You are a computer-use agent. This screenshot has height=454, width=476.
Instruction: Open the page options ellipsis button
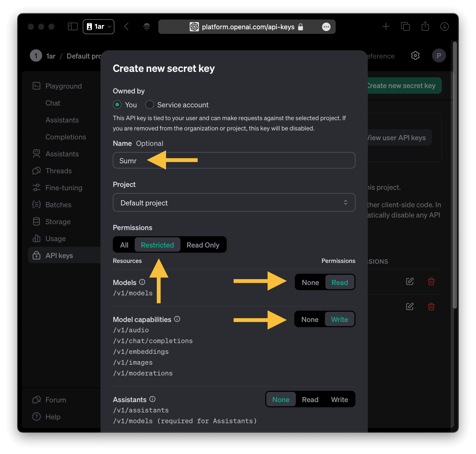[x=326, y=27]
